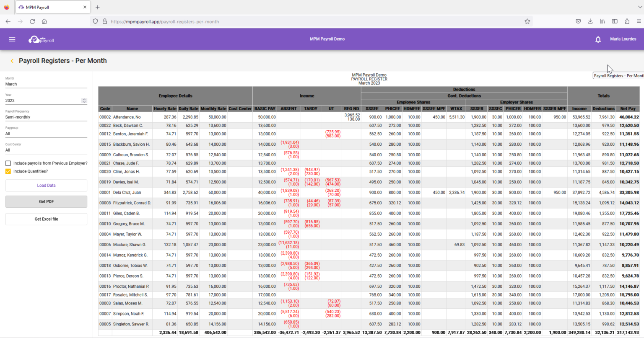The image size is (644, 338).
Task: Bookmark this page with the star
Action: 527,21
